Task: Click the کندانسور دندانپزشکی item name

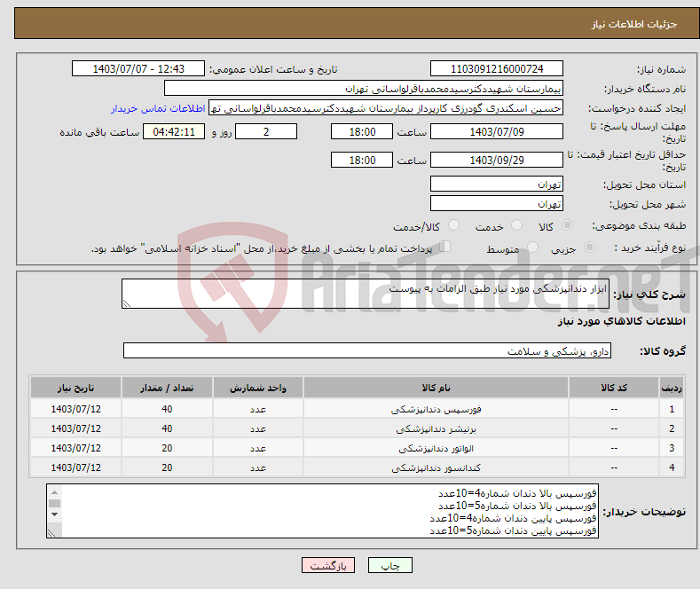Action: [437, 468]
